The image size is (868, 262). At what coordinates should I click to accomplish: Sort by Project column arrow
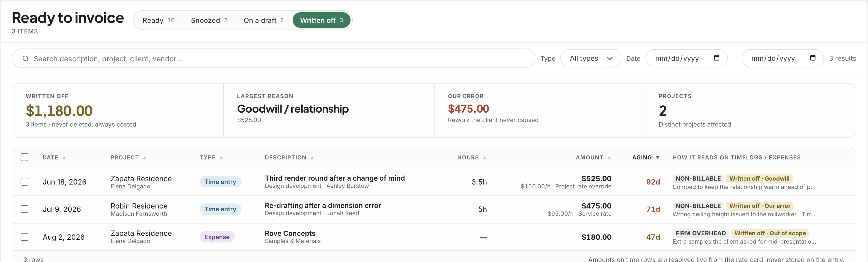(145, 158)
